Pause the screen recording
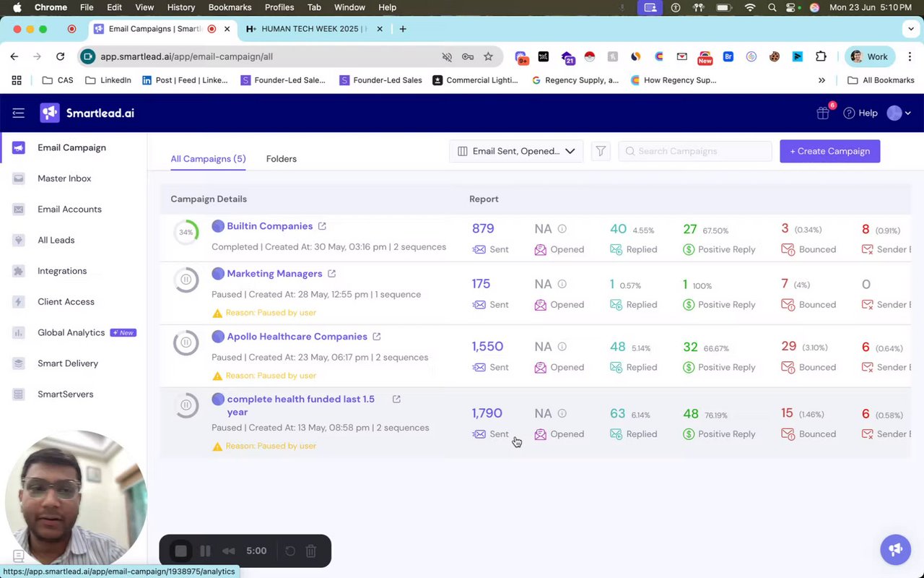This screenshot has height=578, width=924. tap(205, 551)
